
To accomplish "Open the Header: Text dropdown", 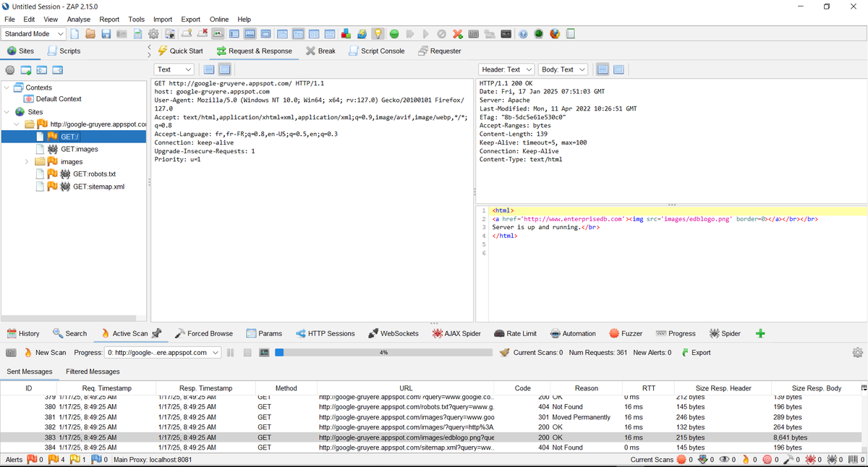I will point(506,69).
